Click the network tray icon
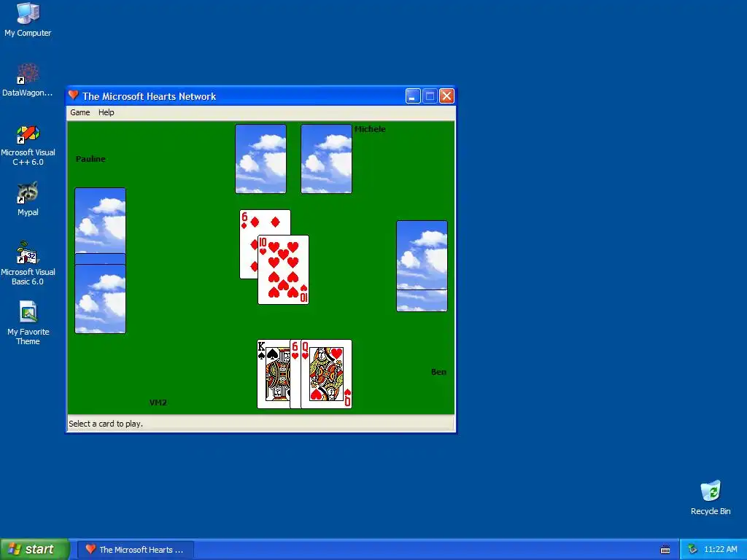747x560 pixels. click(693, 549)
